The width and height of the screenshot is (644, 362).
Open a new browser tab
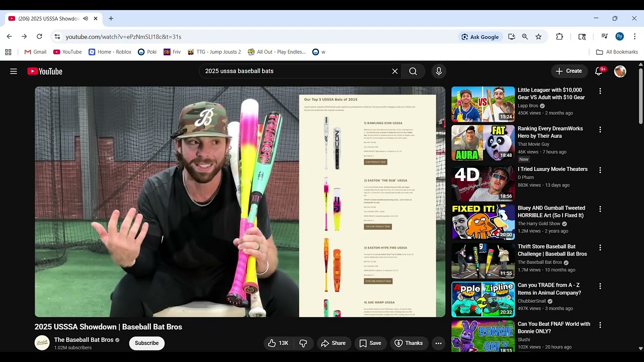point(111,19)
